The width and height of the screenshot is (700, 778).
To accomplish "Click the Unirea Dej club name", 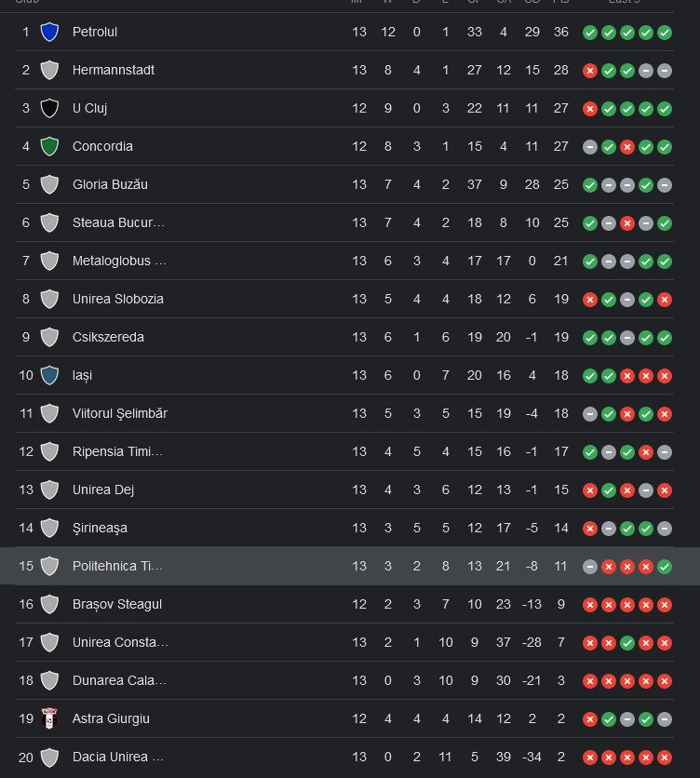I will (x=102, y=490).
